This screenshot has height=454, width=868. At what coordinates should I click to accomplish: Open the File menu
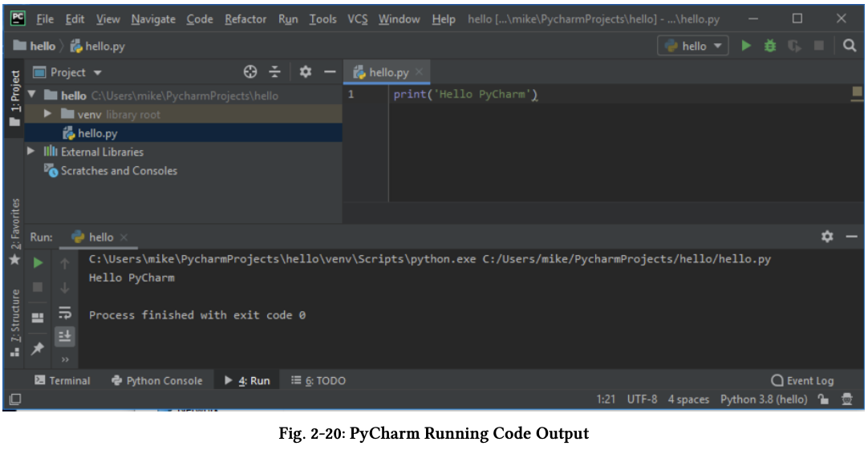(x=45, y=18)
